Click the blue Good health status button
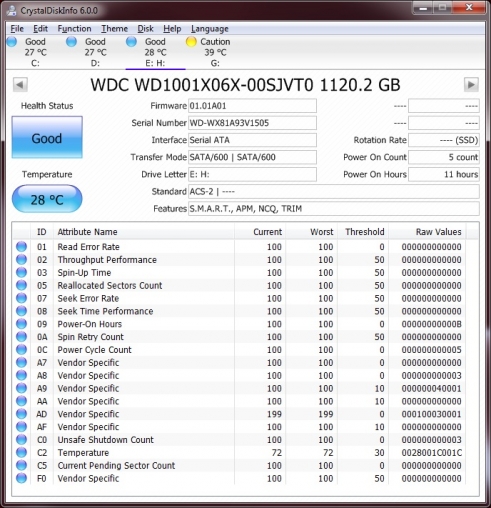Screen dimensions: 491x508 (47, 137)
